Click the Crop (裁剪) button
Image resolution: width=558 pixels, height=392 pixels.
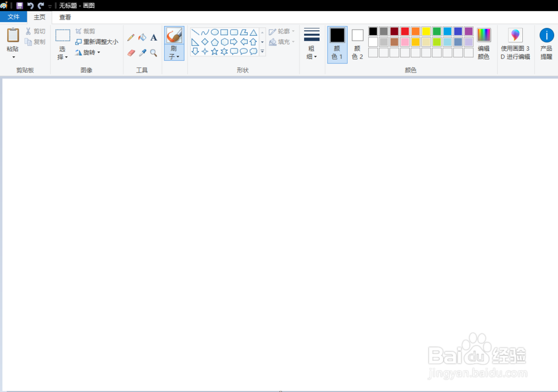point(85,31)
